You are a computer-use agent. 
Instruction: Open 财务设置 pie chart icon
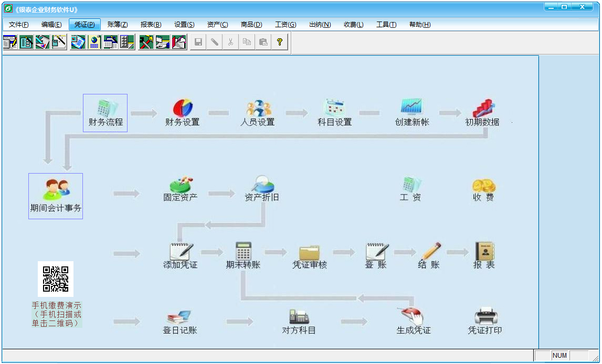182,113
